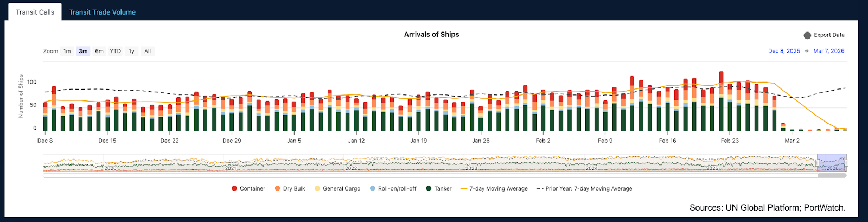Edit the Mar 7, 2026 end date
Viewport: 868px width, 222px height.
[828, 51]
